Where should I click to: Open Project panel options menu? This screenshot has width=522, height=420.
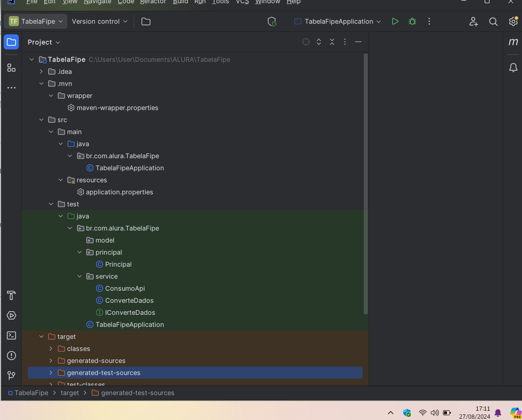click(x=345, y=42)
